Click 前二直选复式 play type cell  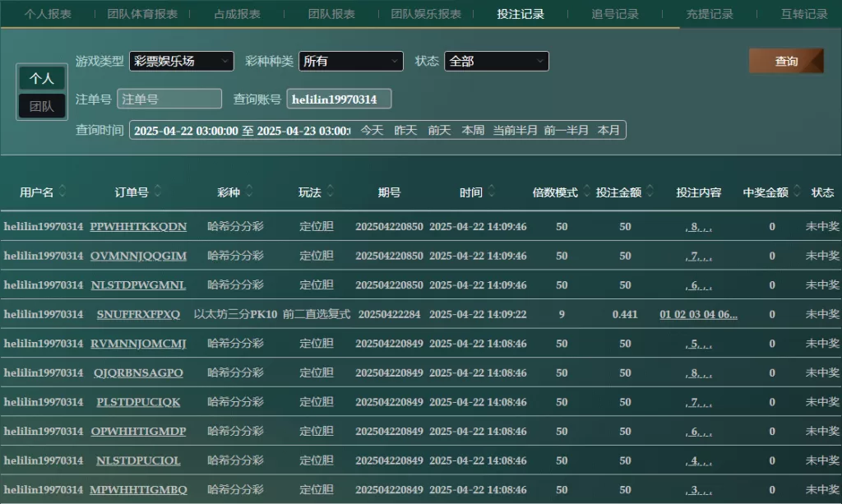[317, 315]
